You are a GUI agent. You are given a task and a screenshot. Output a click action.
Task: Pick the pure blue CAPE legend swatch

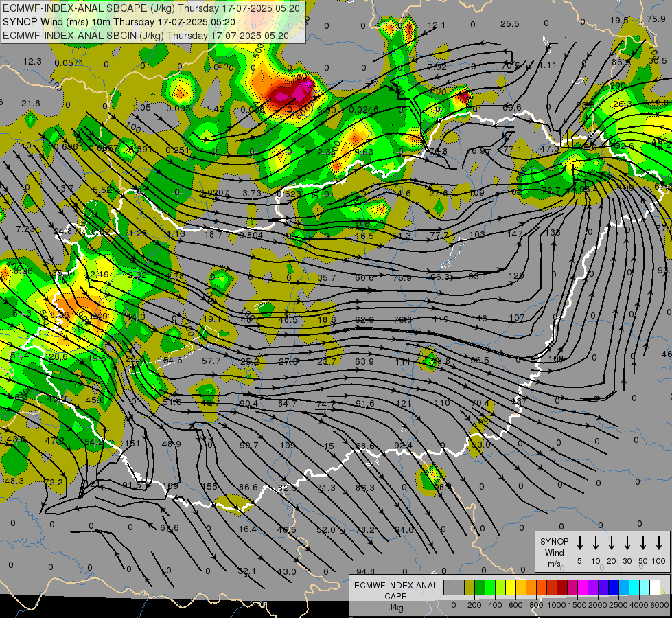(x=614, y=587)
